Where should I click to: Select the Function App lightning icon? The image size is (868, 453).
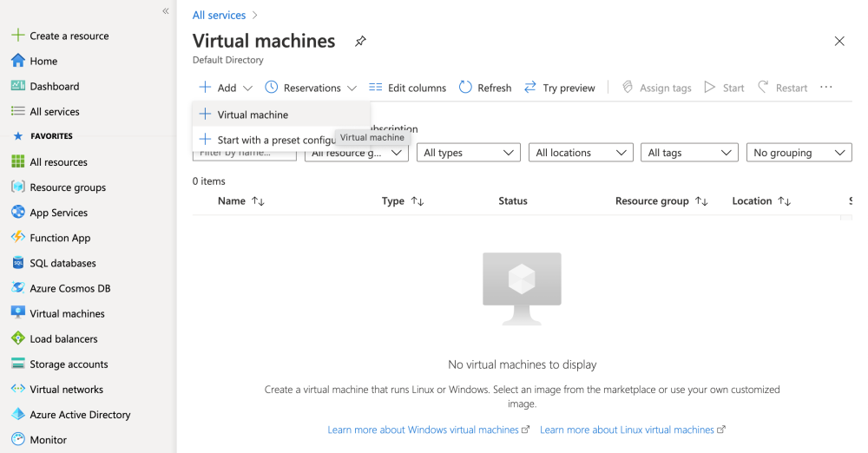(x=17, y=238)
